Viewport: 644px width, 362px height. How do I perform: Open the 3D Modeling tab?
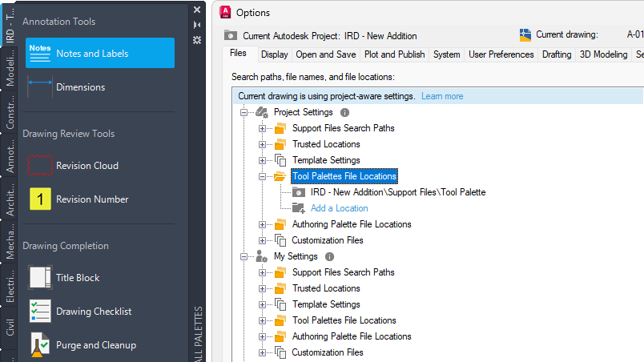pos(603,54)
